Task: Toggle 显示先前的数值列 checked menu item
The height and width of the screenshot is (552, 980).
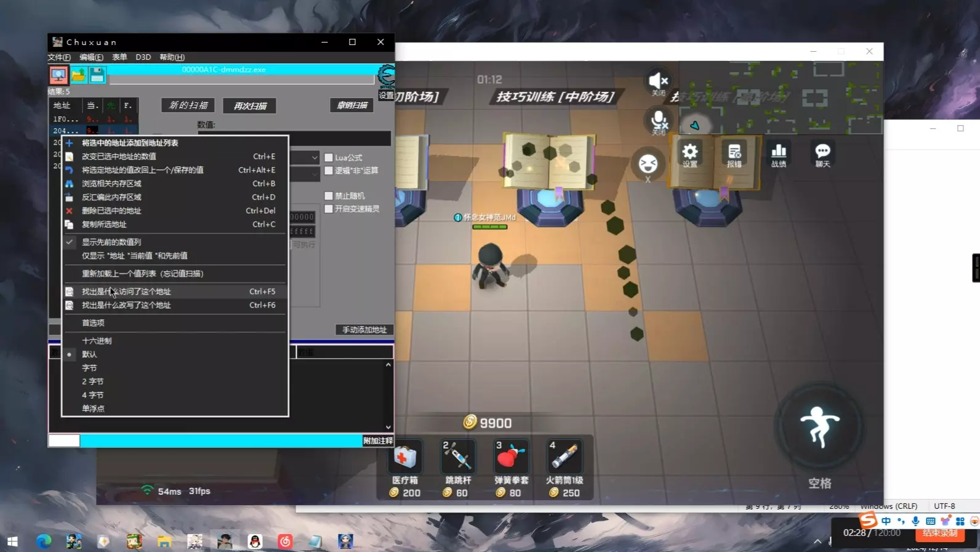Action: coord(175,242)
